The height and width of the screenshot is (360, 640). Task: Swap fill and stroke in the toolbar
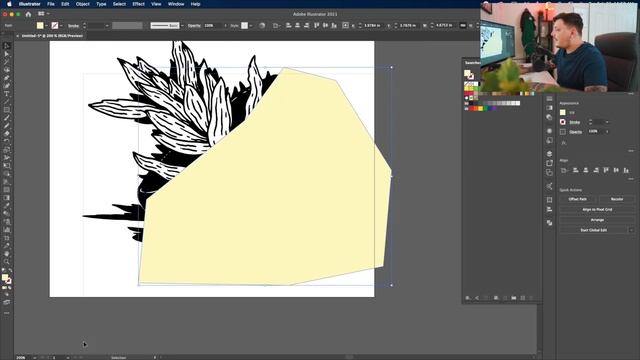(10, 270)
